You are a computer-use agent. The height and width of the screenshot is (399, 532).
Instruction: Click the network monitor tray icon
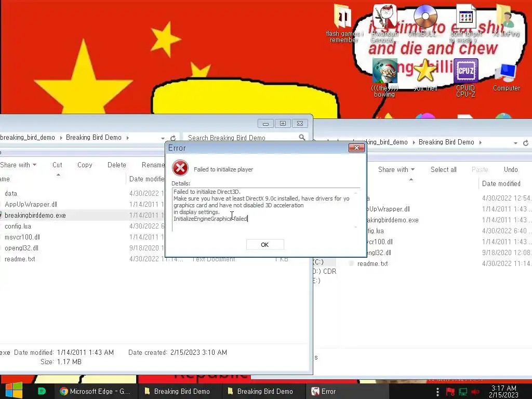(463, 392)
